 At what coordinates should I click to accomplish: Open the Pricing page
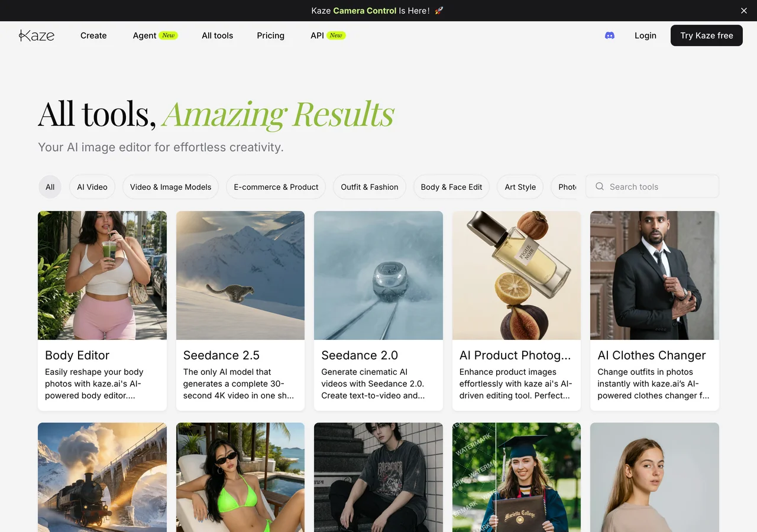(271, 35)
